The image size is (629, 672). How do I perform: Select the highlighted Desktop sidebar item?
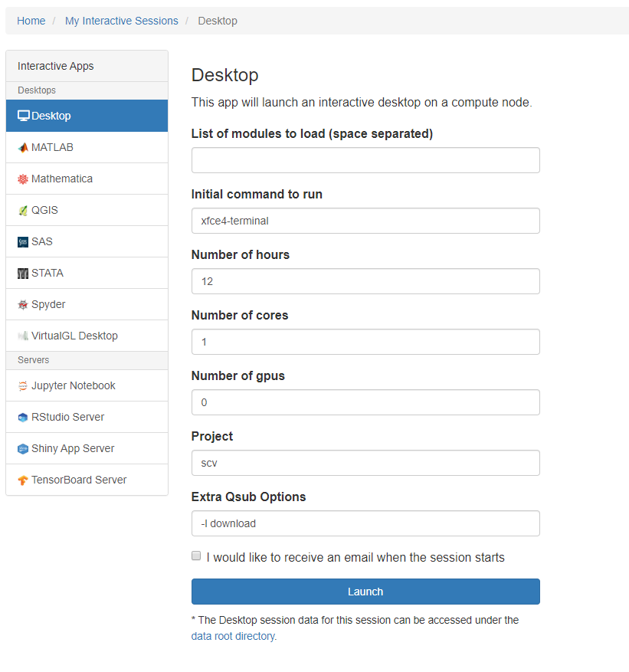point(87,116)
